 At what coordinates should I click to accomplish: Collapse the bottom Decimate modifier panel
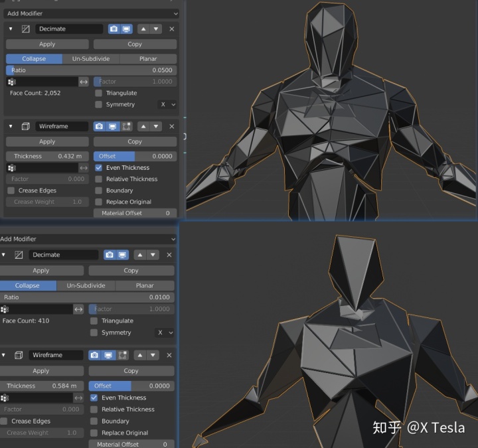pyautogui.click(x=4, y=255)
